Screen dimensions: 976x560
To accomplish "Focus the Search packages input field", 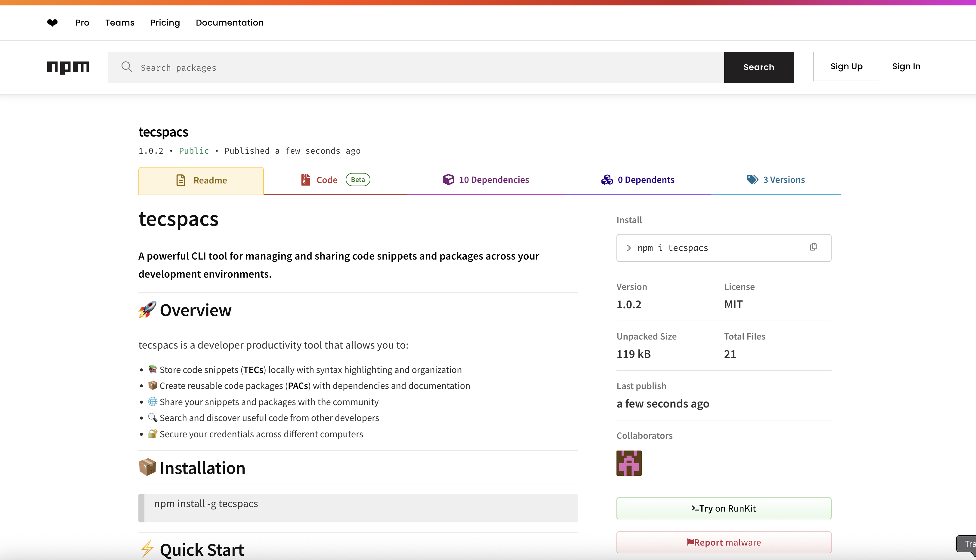I will click(423, 68).
